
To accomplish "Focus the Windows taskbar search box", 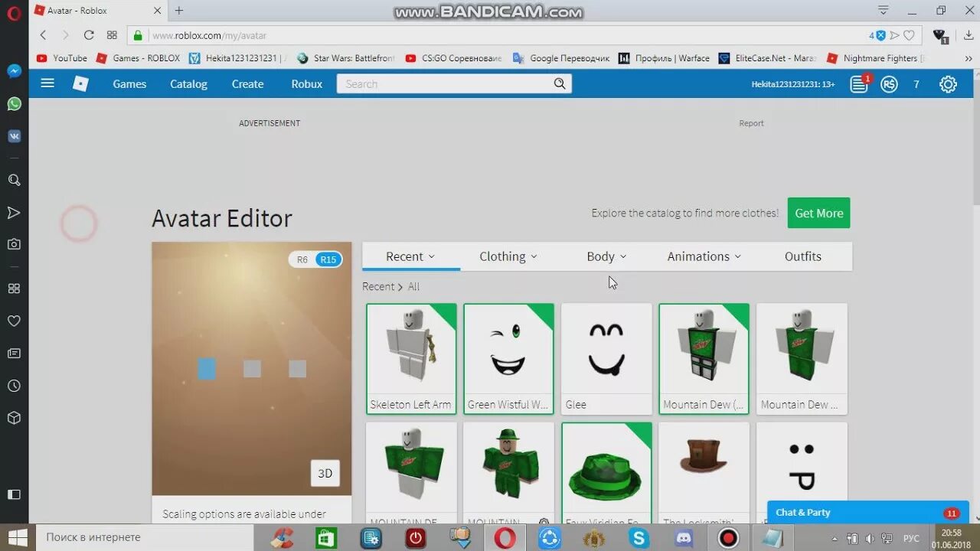I will (x=146, y=537).
